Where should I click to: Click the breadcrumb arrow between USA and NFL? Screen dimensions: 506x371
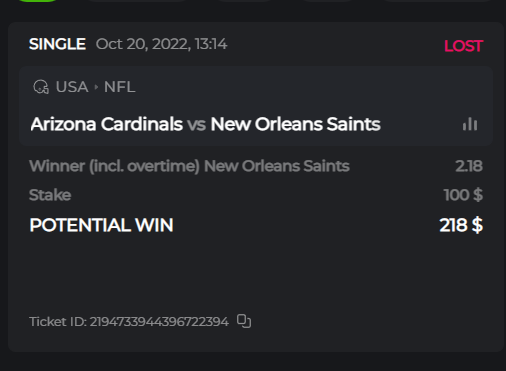(96, 87)
